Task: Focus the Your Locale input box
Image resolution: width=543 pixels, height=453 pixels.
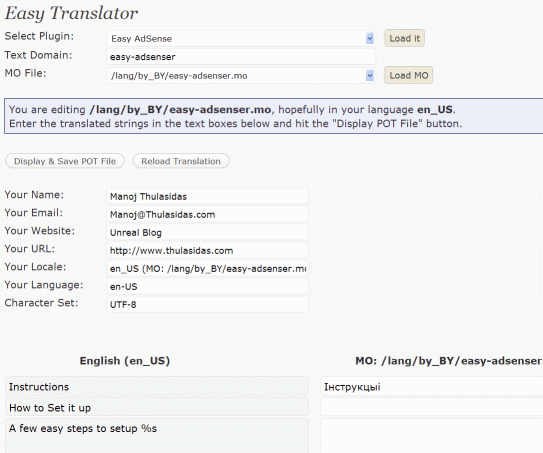Action: point(207,268)
